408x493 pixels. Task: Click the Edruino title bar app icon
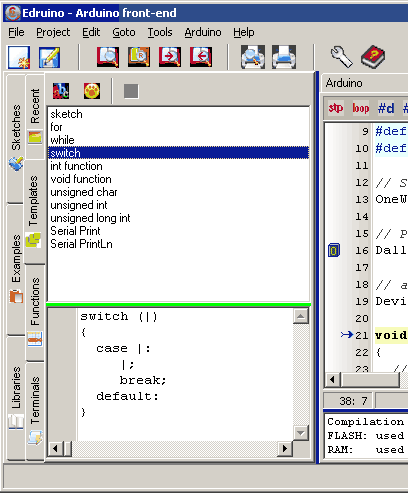tap(13, 13)
